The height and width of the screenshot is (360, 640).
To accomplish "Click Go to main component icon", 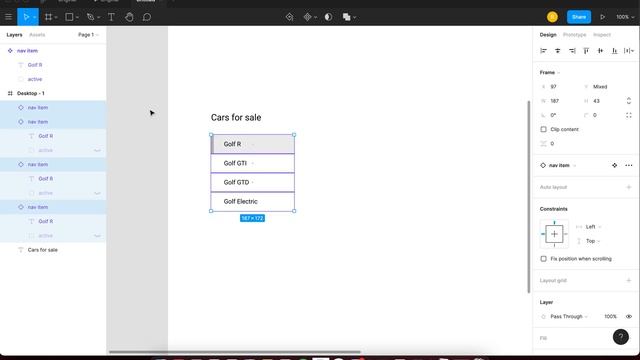I will [615, 165].
